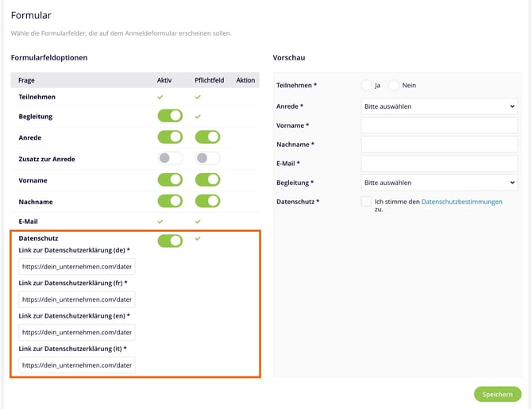532x409 pixels.
Task: Select the Nein radio button
Action: click(x=394, y=85)
